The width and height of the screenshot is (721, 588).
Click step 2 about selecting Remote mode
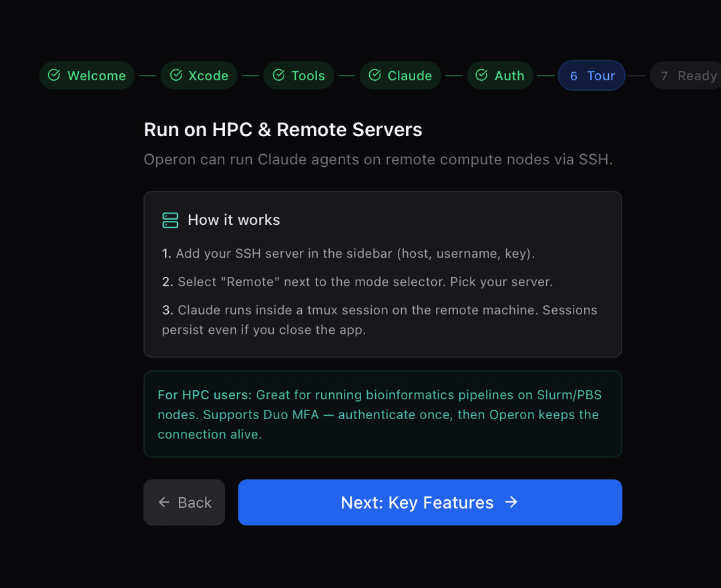[x=357, y=282]
